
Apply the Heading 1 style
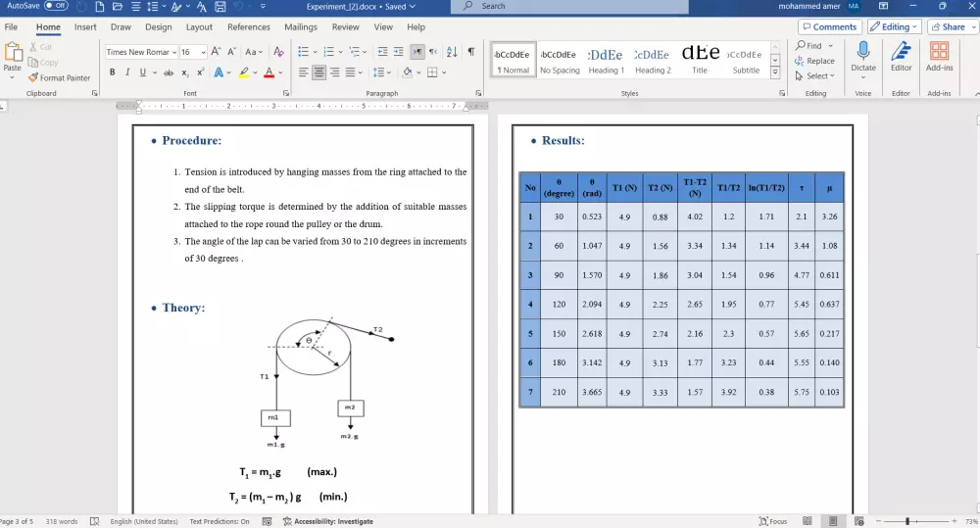tap(606, 61)
